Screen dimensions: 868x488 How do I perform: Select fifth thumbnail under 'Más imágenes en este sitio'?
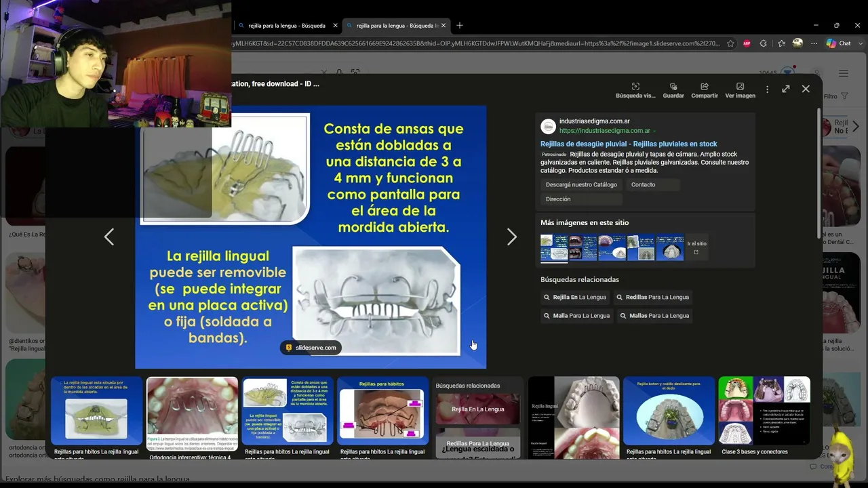click(x=670, y=248)
